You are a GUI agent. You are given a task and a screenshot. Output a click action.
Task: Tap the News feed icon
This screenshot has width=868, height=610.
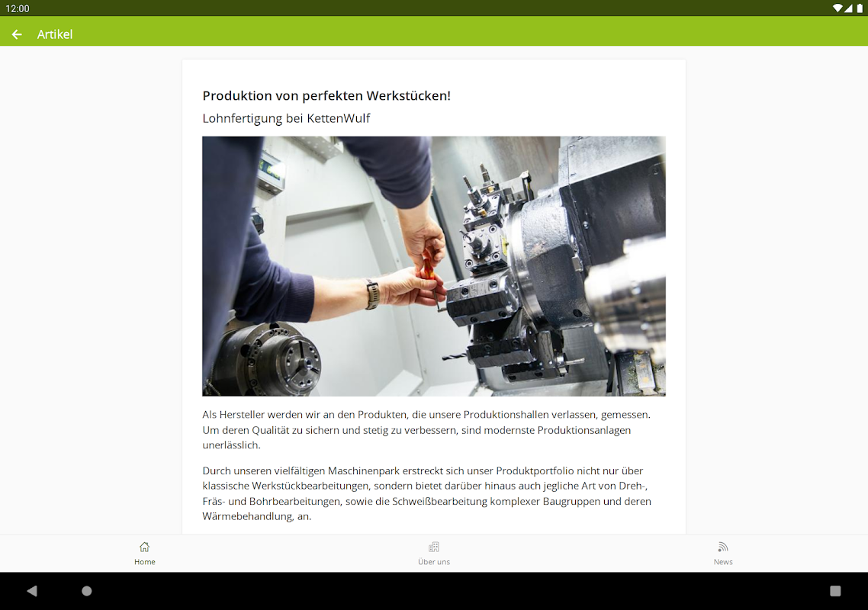pyautogui.click(x=723, y=547)
